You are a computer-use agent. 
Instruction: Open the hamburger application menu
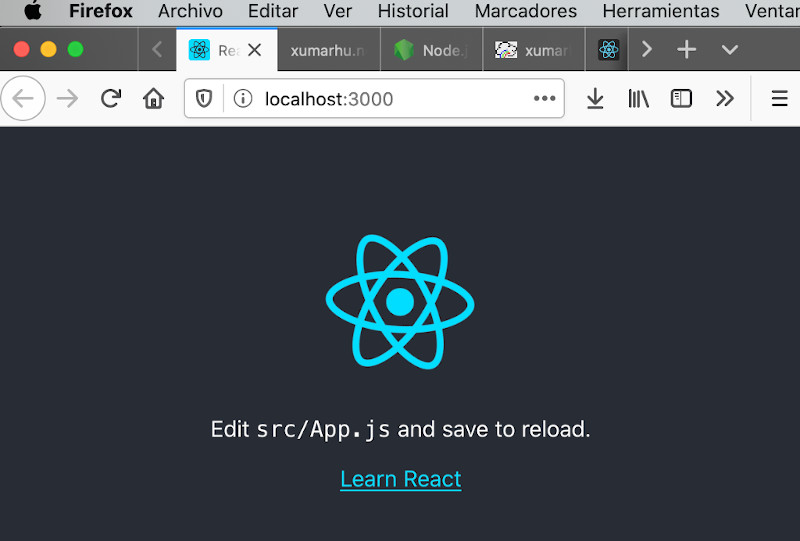pyautogui.click(x=780, y=98)
